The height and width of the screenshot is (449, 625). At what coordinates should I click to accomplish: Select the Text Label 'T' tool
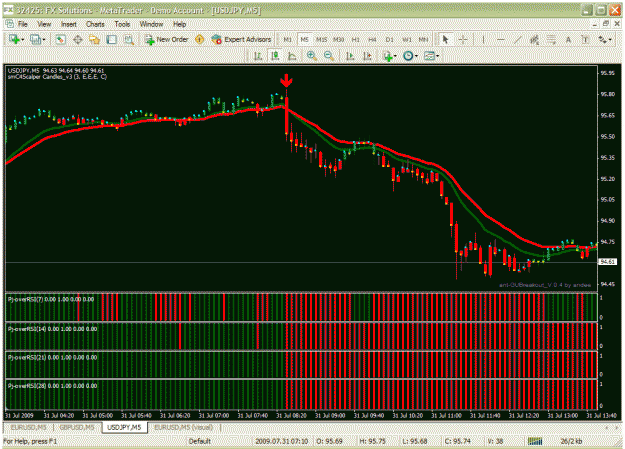point(586,39)
